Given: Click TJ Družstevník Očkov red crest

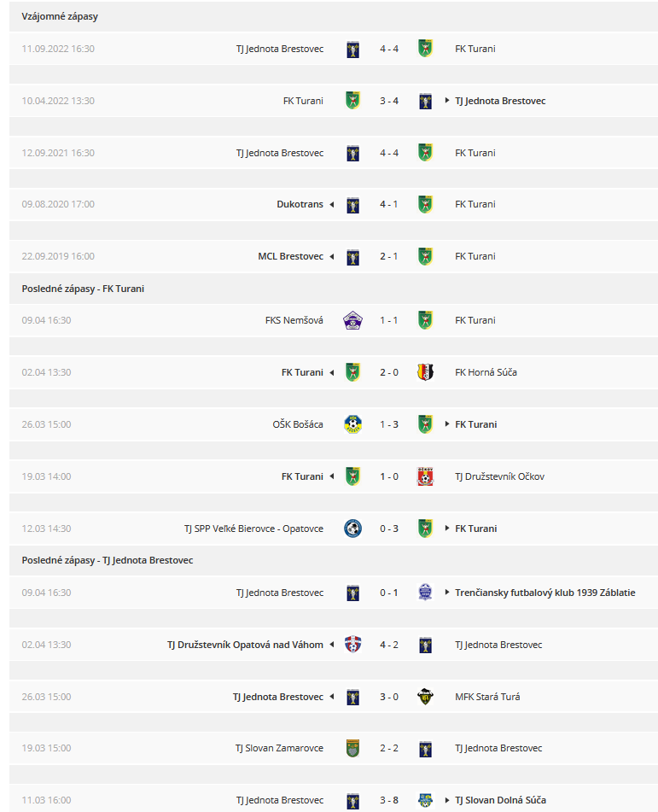Looking at the screenshot, I should point(425,476).
